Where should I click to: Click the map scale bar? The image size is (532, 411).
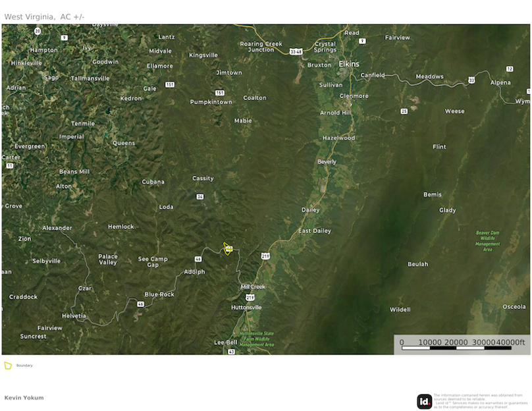462,345
